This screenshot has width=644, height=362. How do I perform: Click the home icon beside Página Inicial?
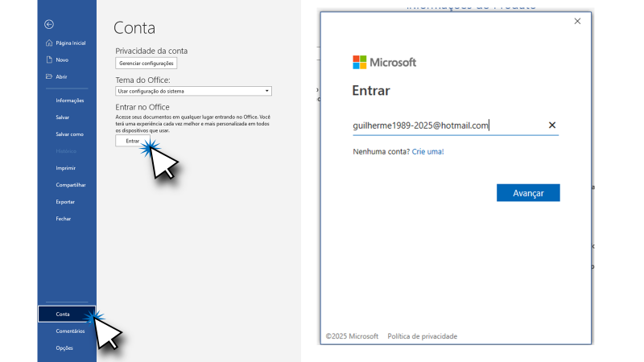[49, 43]
